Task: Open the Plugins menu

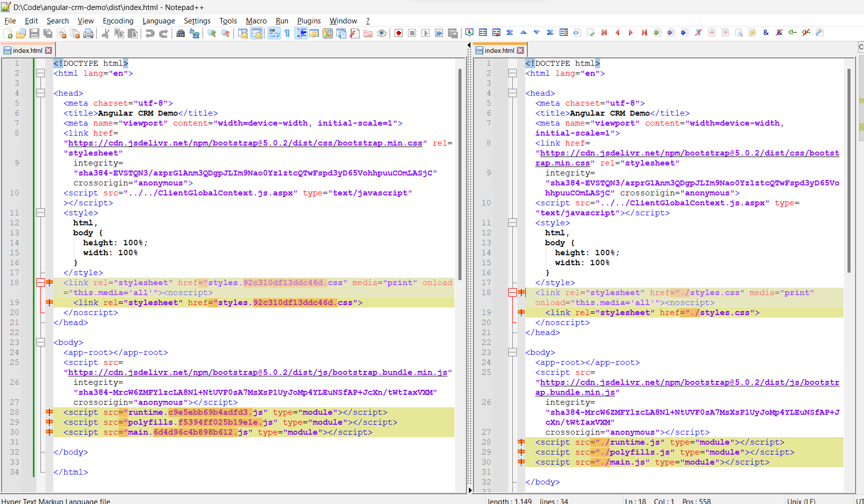Action: point(309,21)
